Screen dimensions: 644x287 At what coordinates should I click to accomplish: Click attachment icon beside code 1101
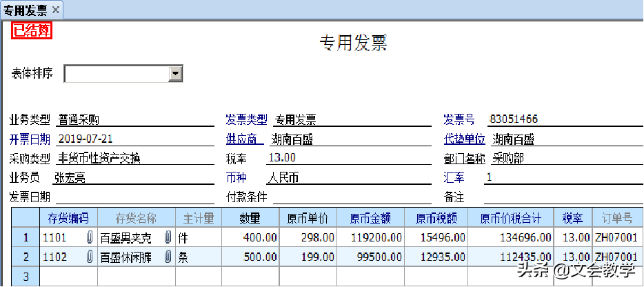tap(90, 237)
